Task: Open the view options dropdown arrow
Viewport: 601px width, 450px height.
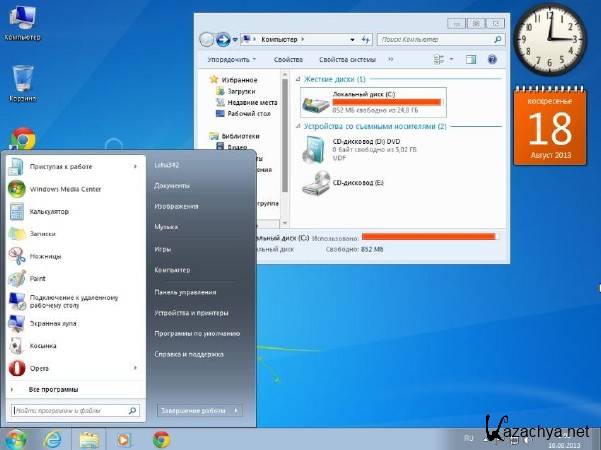Action: click(x=452, y=59)
